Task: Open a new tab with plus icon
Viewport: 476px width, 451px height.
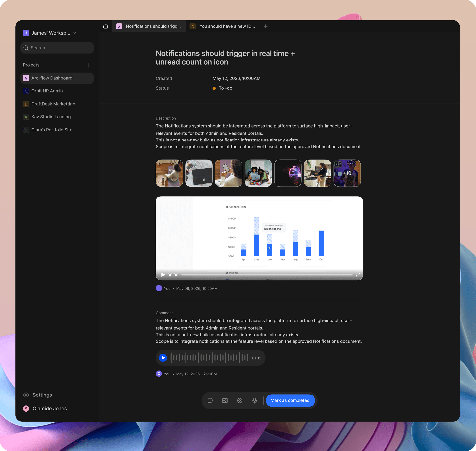Action: pos(265,26)
